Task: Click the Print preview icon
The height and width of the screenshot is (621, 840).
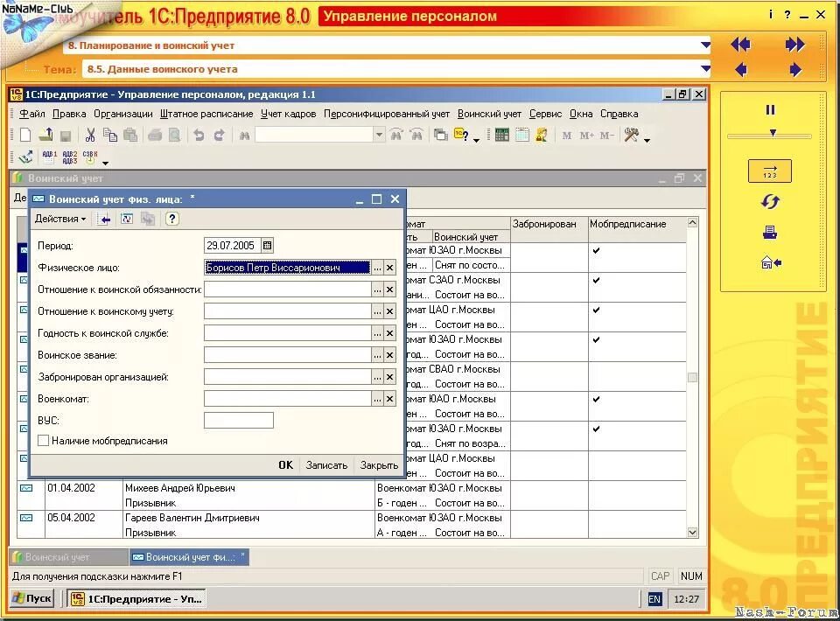Action: 175,135
